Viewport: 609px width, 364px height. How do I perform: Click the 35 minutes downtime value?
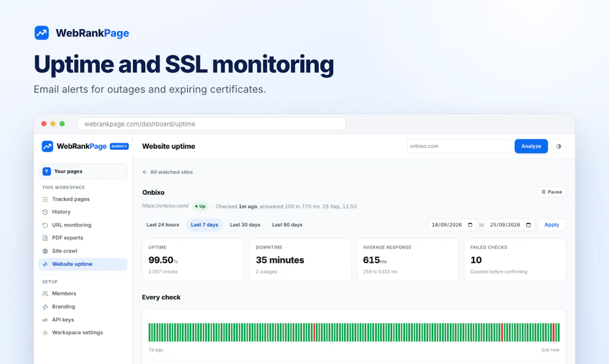coord(280,260)
